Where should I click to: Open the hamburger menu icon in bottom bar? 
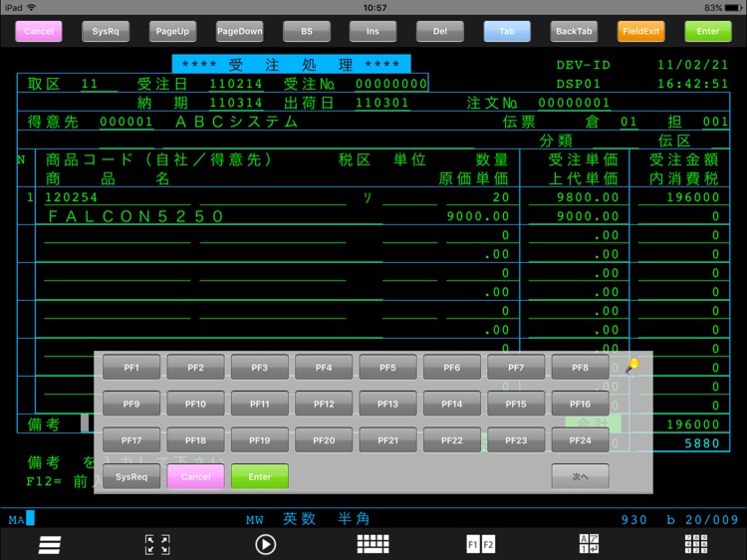(x=50, y=545)
